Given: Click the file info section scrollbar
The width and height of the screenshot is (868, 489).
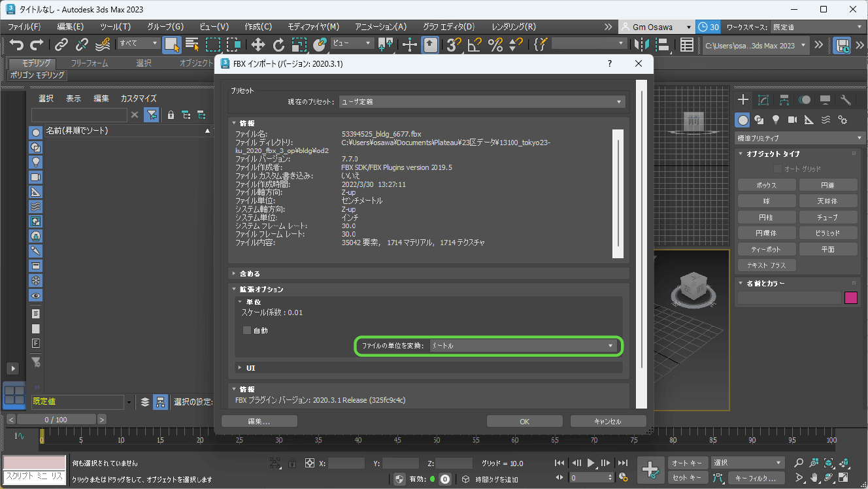Looking at the screenshot, I should coord(617,194).
